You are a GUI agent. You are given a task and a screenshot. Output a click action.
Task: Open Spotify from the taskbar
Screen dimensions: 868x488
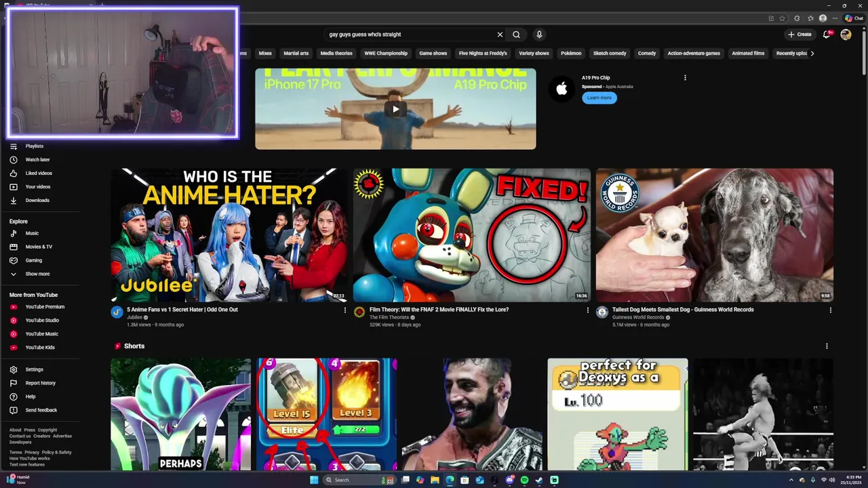click(x=524, y=480)
